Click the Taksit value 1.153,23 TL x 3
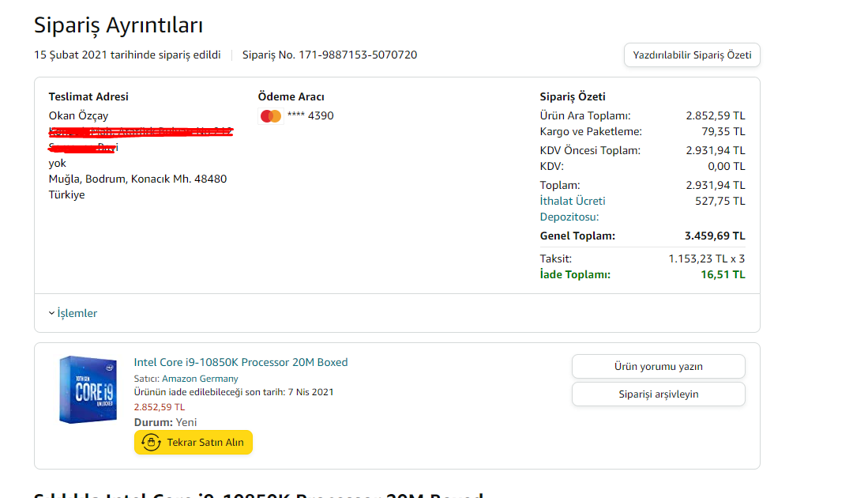 pos(706,258)
